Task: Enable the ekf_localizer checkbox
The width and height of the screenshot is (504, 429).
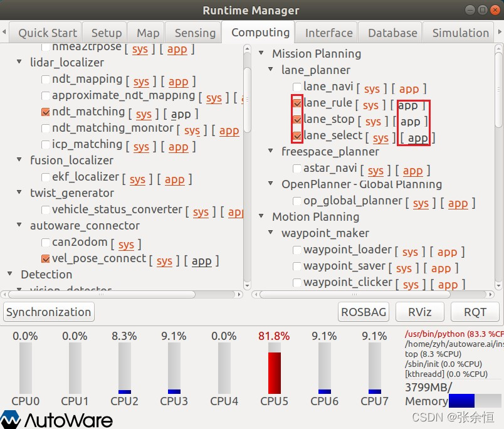Action: 46,177
